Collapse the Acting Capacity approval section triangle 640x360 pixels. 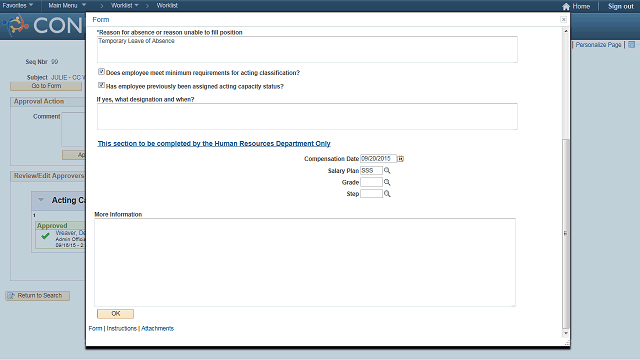pos(41,200)
